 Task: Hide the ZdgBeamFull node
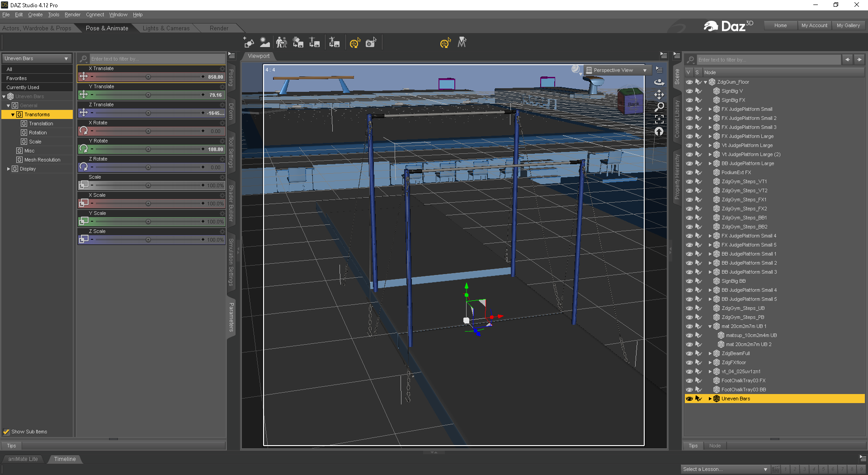(689, 353)
